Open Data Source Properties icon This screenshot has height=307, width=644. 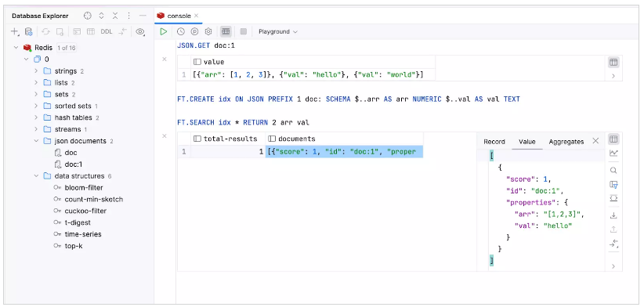pos(28,31)
